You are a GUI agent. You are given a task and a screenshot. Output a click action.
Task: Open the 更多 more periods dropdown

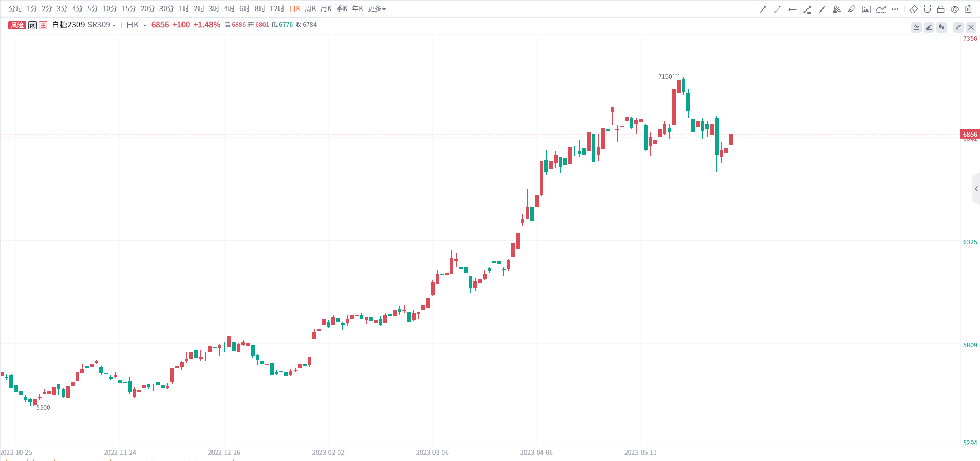(377, 9)
